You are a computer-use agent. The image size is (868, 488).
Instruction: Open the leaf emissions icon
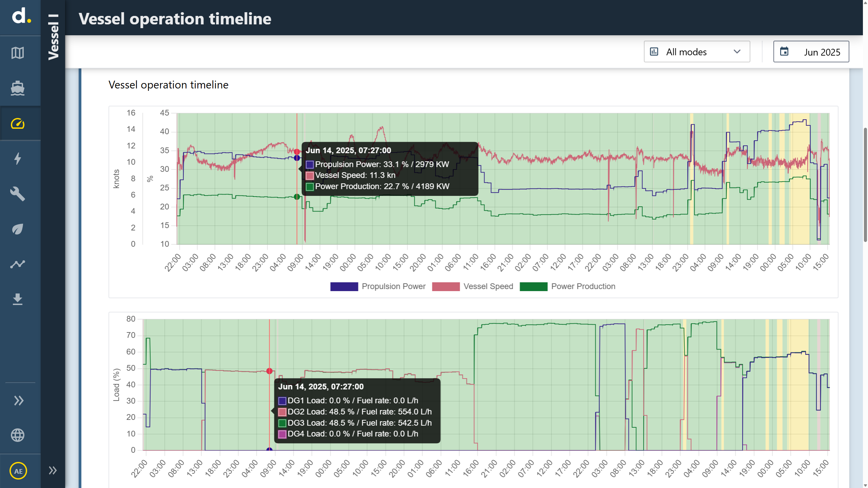18,229
